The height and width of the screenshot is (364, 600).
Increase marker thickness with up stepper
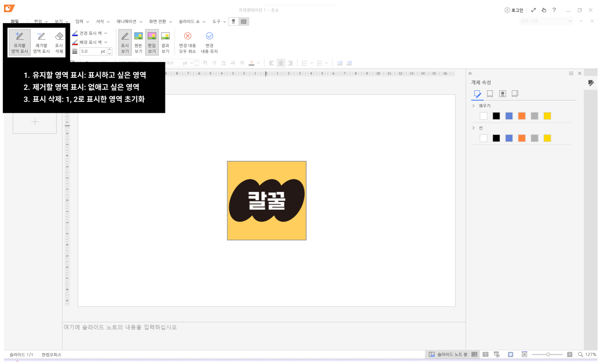[x=110, y=50]
